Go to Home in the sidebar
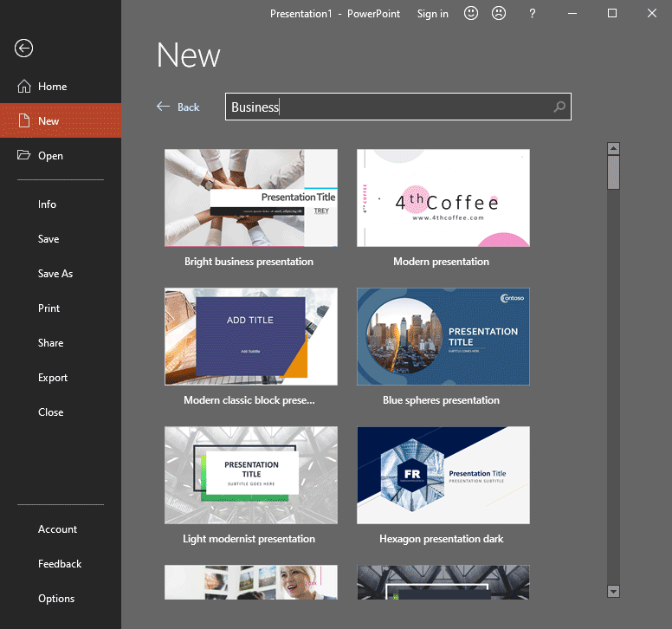This screenshot has height=629, width=672. [x=52, y=87]
